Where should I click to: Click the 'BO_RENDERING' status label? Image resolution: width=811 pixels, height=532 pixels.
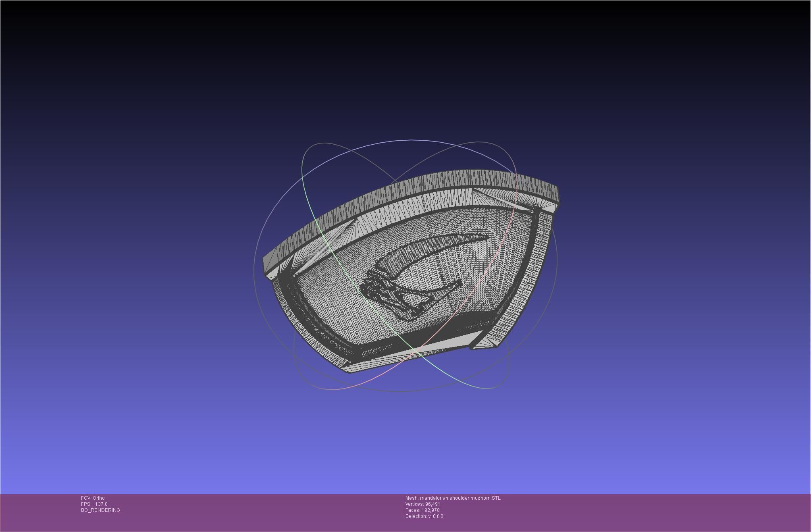click(100, 510)
